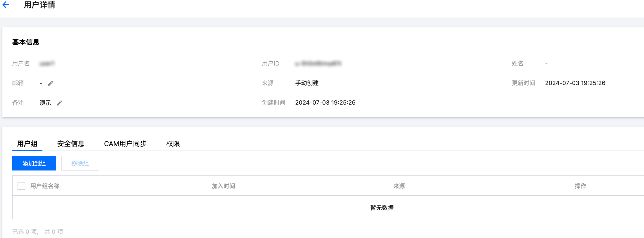The height and width of the screenshot is (238, 644).
Task: Click the 移除组 button
Action: point(80,163)
